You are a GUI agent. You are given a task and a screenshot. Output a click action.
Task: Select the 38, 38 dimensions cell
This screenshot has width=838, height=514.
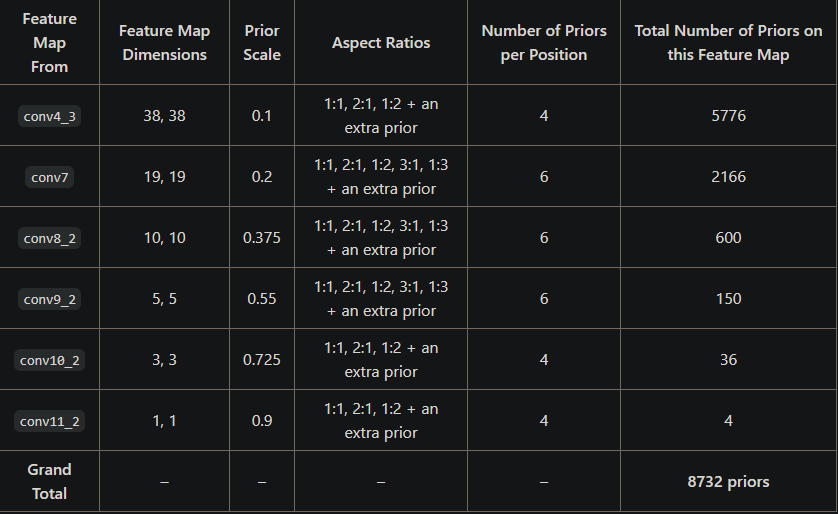pyautogui.click(x=165, y=115)
